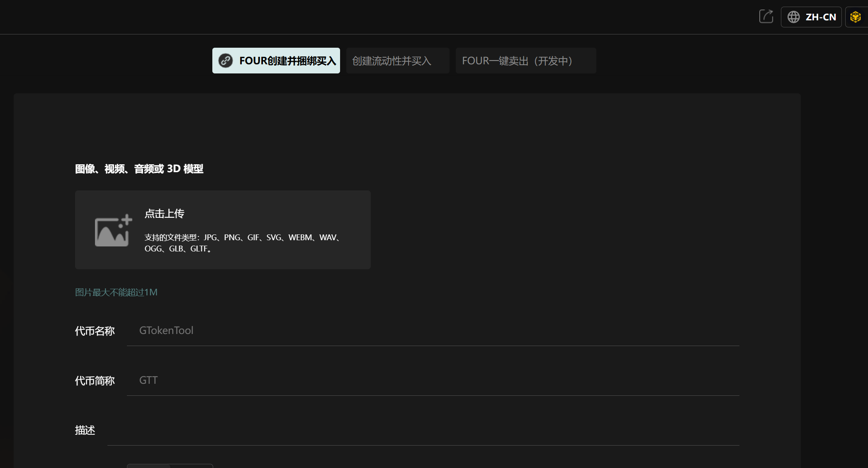Click the 代币简称 field label
The image size is (868, 468).
point(95,381)
